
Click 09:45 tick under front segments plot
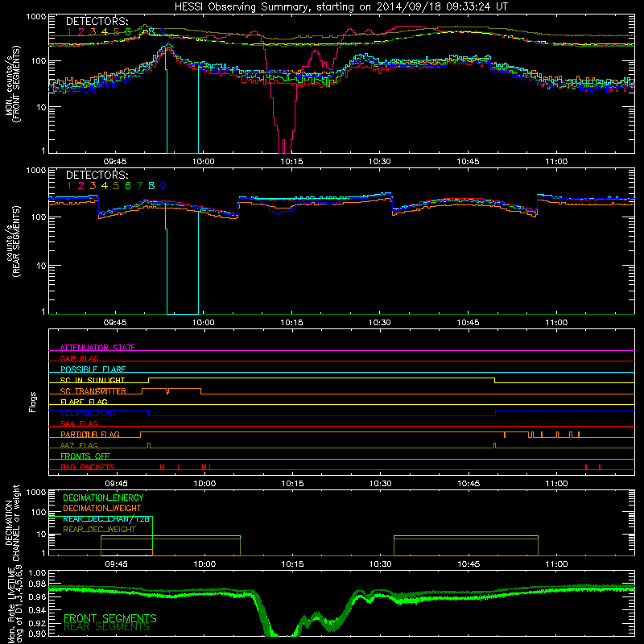115,162
